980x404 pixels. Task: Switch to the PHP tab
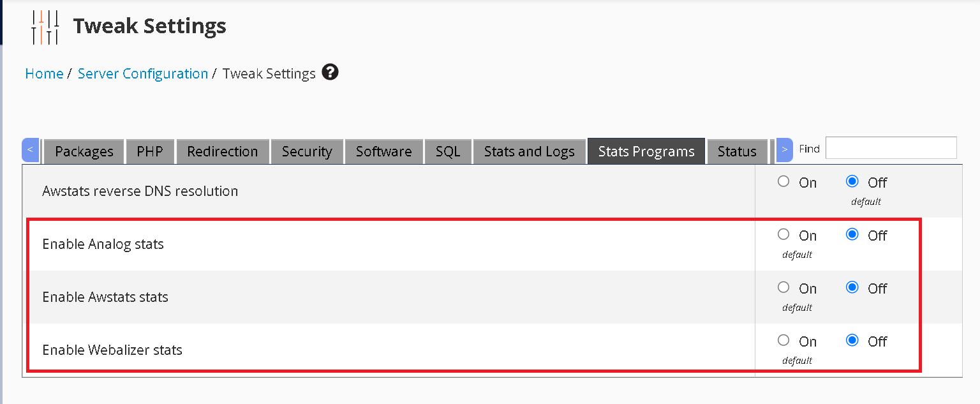(x=150, y=151)
